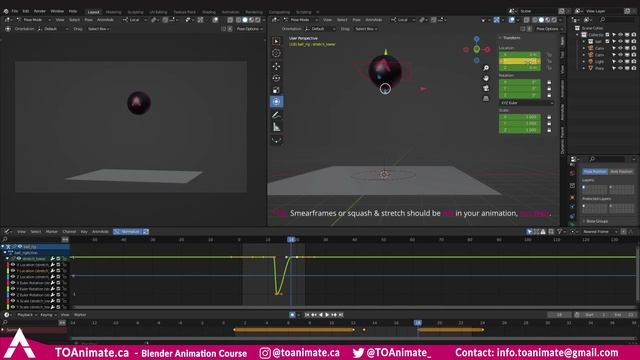Image resolution: width=640 pixels, height=360 pixels.
Task: Click the Play animation button
Action: (327, 315)
